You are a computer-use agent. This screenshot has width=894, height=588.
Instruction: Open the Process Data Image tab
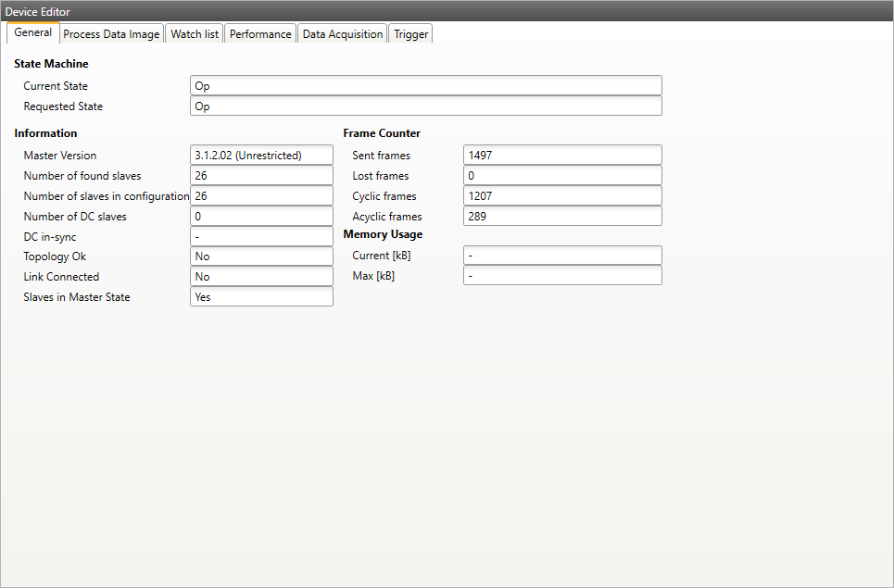point(111,34)
